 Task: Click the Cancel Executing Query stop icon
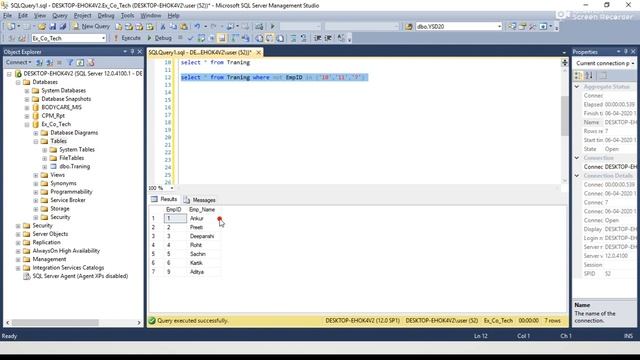coord(180,38)
